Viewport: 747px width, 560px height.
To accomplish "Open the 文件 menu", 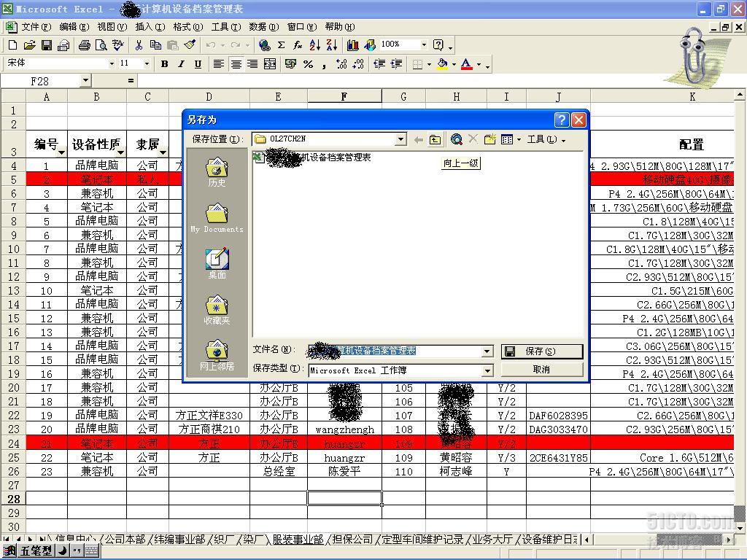I will pyautogui.click(x=36, y=27).
